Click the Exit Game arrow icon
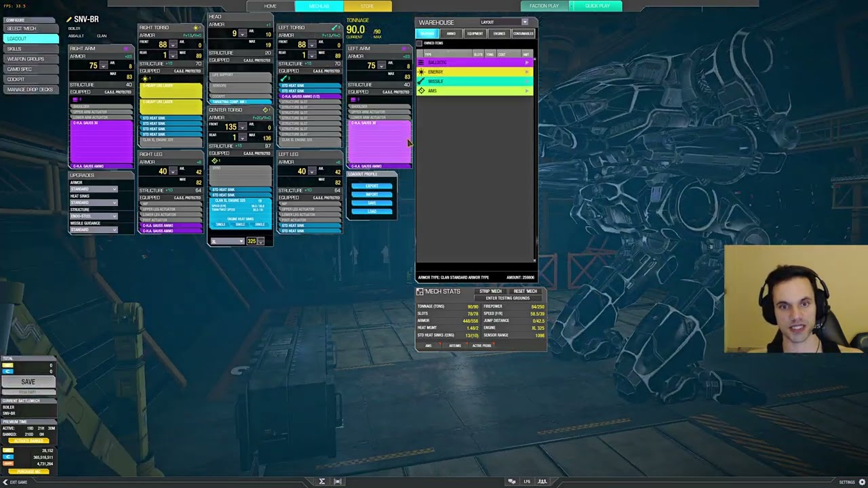This screenshot has width=868, height=488. pyautogui.click(x=5, y=482)
